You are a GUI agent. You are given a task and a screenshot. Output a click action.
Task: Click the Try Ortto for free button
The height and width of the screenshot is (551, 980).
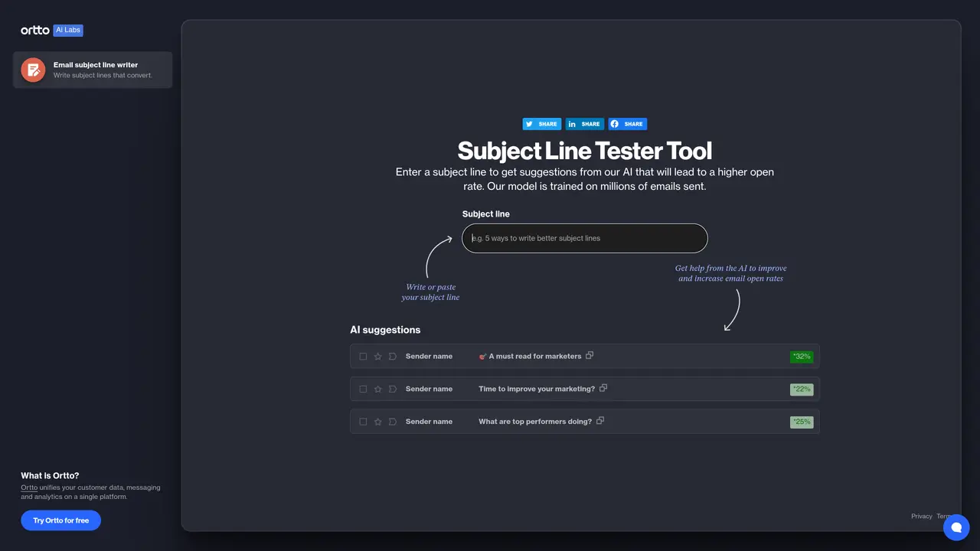pos(61,520)
